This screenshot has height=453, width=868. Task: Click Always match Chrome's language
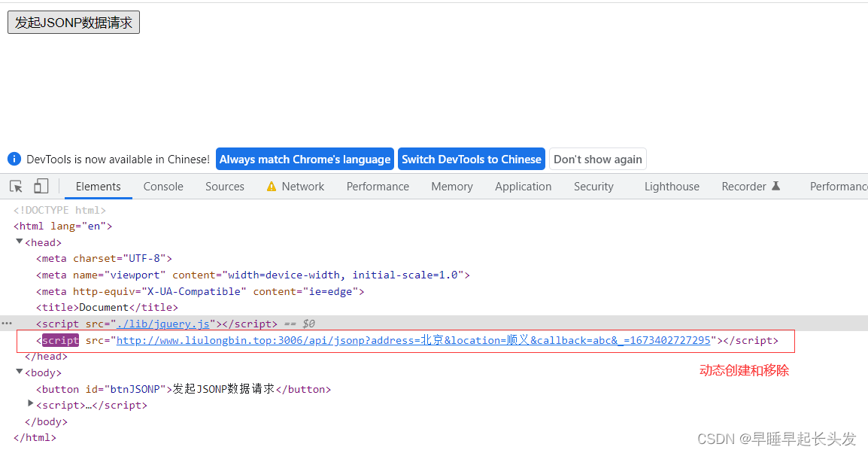point(305,159)
